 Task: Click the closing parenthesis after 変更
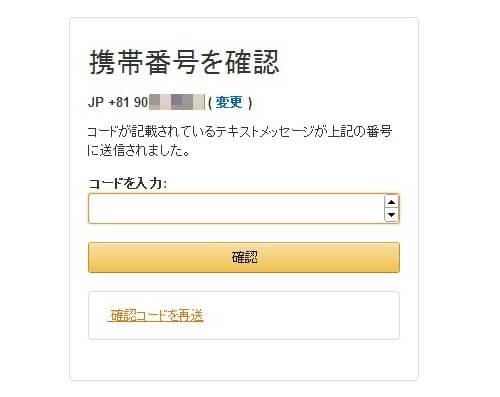tap(250, 102)
